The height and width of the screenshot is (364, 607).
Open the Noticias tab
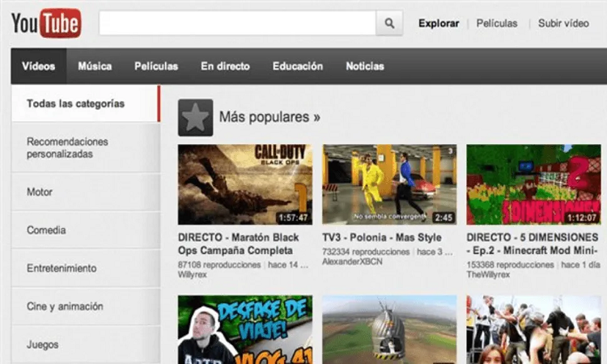pyautogui.click(x=365, y=66)
